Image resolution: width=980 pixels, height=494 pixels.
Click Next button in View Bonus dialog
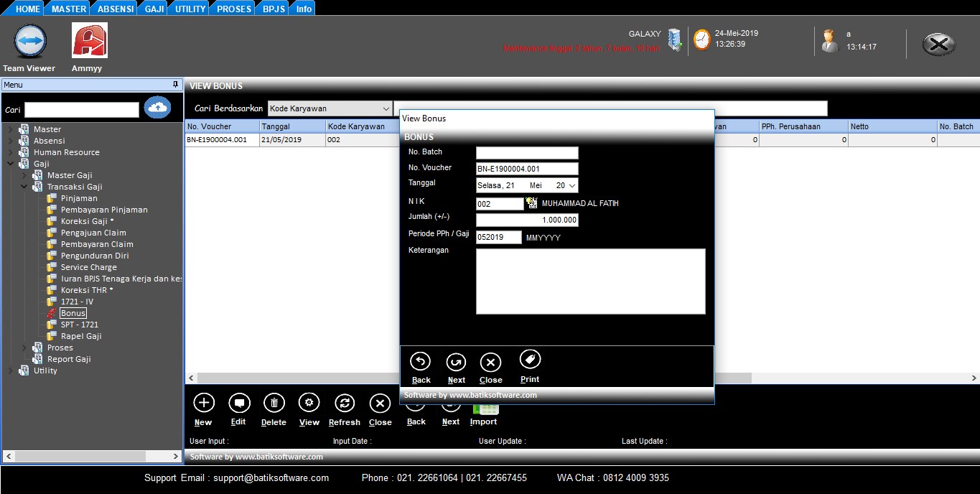456,363
